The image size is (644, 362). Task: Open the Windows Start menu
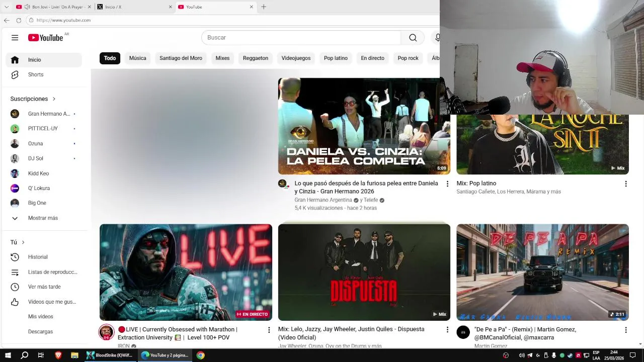(8, 355)
